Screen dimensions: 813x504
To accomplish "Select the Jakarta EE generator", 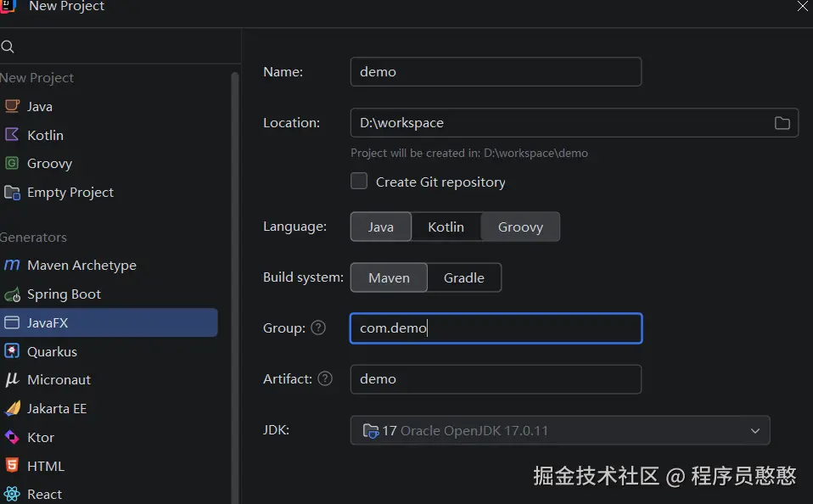I will (109, 409).
